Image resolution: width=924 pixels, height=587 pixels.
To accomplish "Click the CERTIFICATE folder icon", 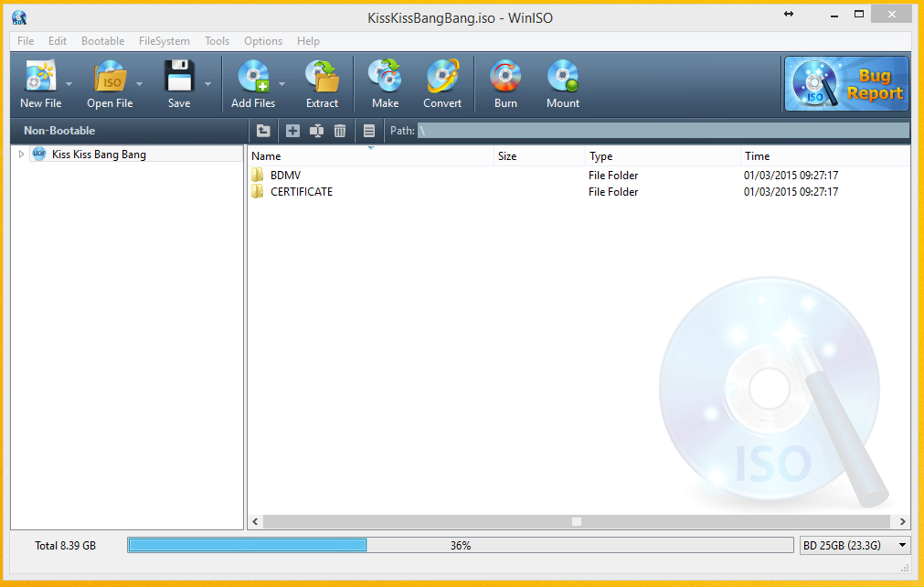I will tap(258, 191).
